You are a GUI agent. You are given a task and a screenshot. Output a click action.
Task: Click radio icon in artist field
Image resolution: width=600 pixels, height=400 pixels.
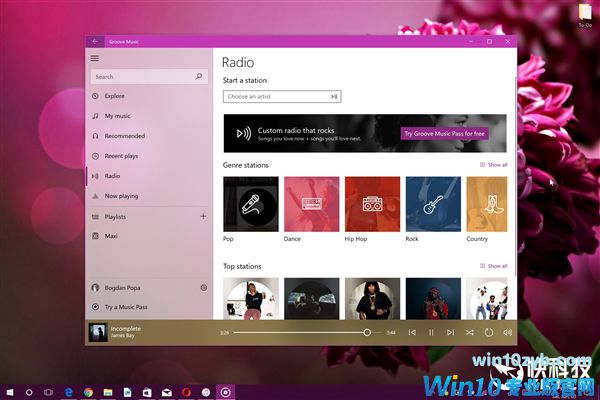tap(334, 96)
